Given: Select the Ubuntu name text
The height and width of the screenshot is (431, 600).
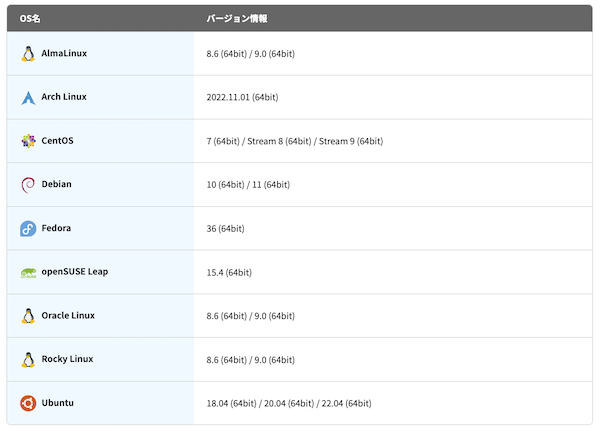Looking at the screenshot, I should [x=57, y=403].
